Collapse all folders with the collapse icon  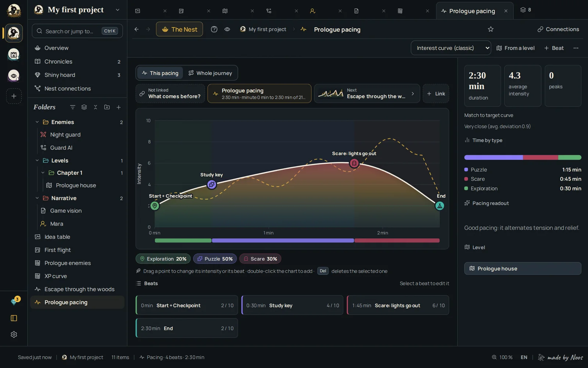coord(96,107)
